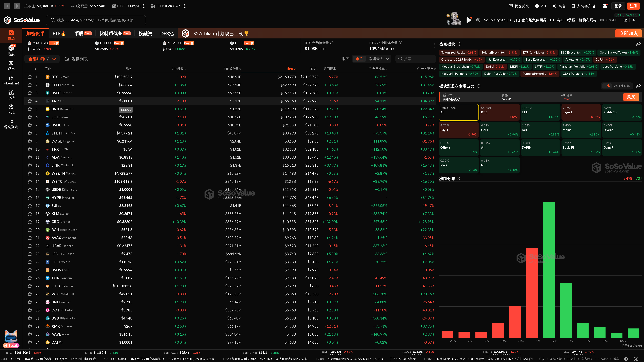
Task: Star the HYPE Hyperliquid row
Action: 30,198
